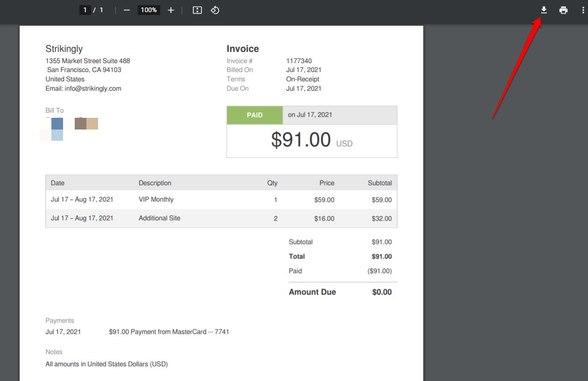This screenshot has width=588, height=381.
Task: Click the ($91.00) paid value
Action: pos(380,271)
